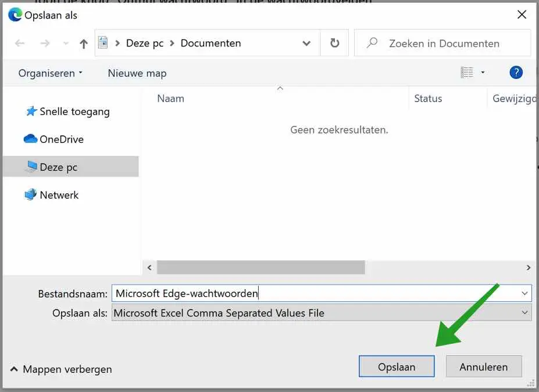Click the right scroll arrow of horizontal scrollbar
The height and width of the screenshot is (392, 539).
tap(529, 267)
